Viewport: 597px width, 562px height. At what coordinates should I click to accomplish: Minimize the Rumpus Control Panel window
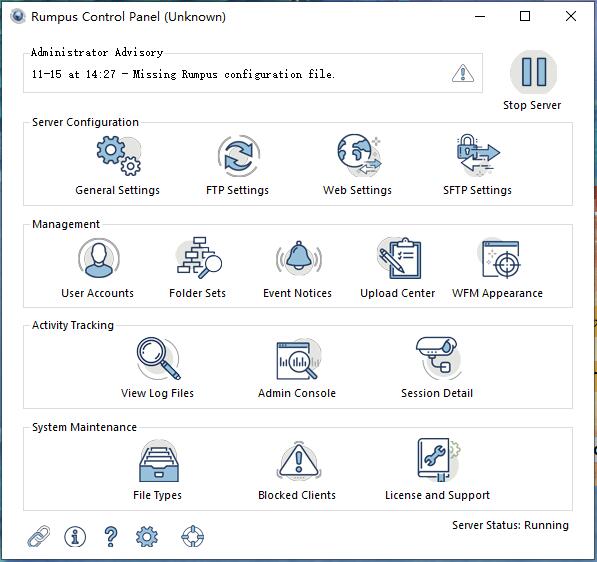tap(480, 16)
